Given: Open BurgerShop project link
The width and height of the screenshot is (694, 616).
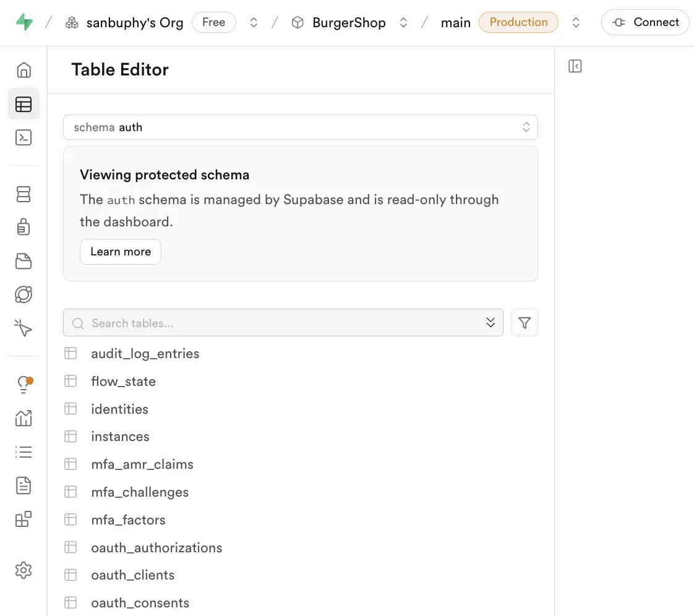Looking at the screenshot, I should (349, 22).
